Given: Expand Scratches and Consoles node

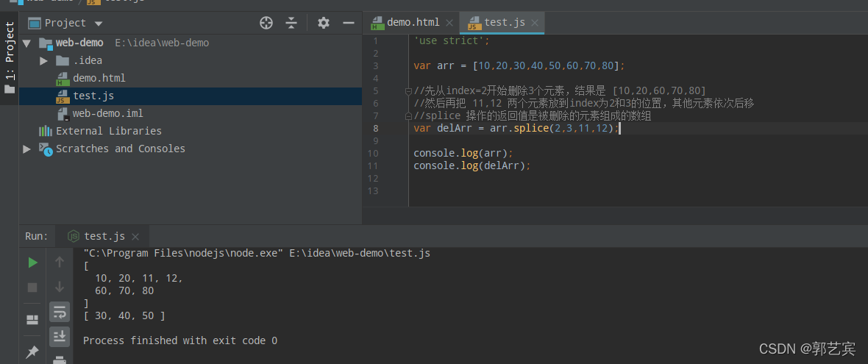Looking at the screenshot, I should click(x=26, y=149).
